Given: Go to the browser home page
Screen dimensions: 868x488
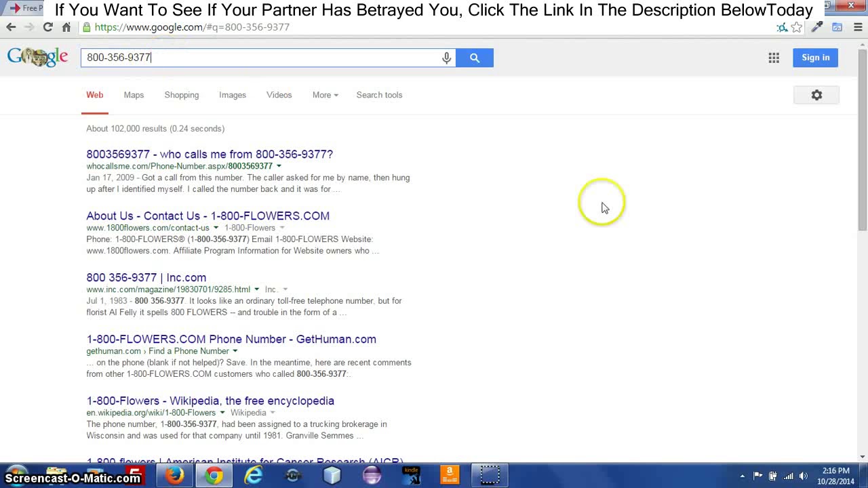Looking at the screenshot, I should (x=66, y=27).
